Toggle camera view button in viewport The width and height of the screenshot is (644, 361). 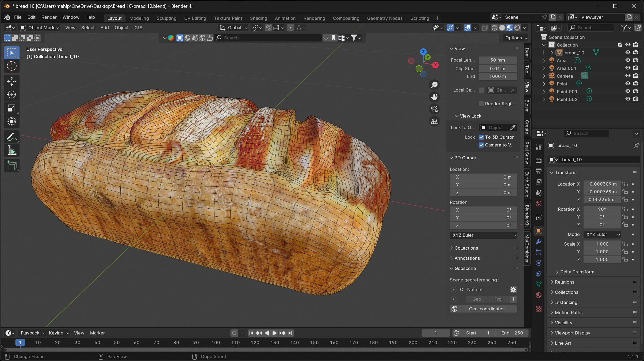(x=434, y=109)
